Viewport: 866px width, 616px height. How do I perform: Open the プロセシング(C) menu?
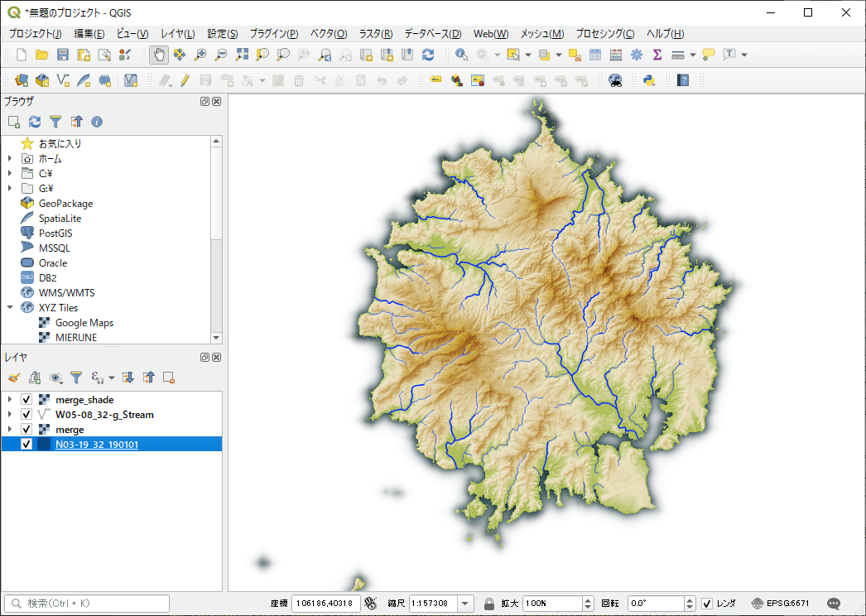click(x=604, y=34)
